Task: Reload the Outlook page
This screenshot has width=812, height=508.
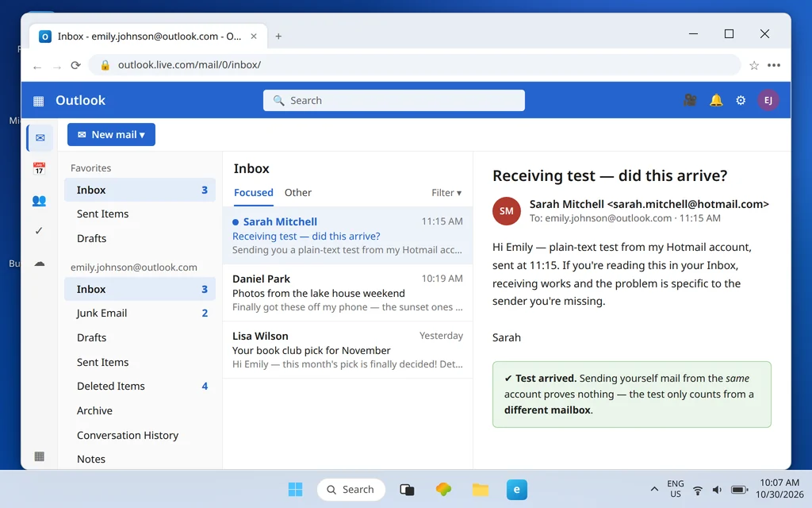Action: point(75,65)
